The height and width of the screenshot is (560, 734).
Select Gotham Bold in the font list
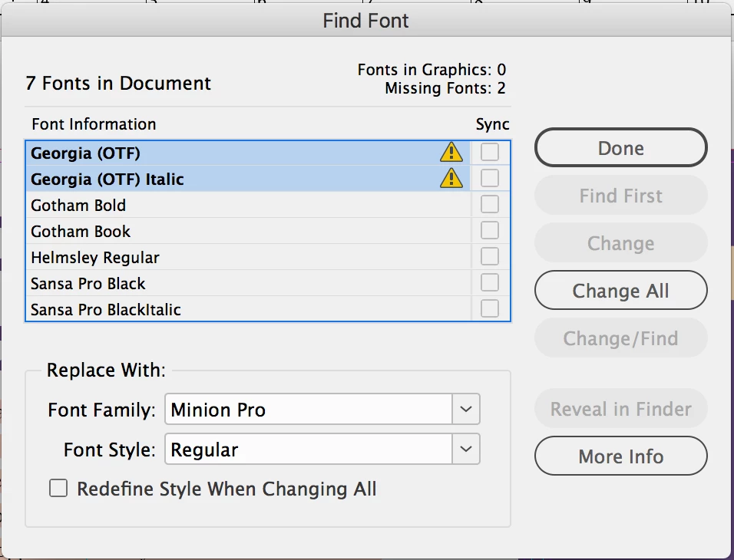248,205
